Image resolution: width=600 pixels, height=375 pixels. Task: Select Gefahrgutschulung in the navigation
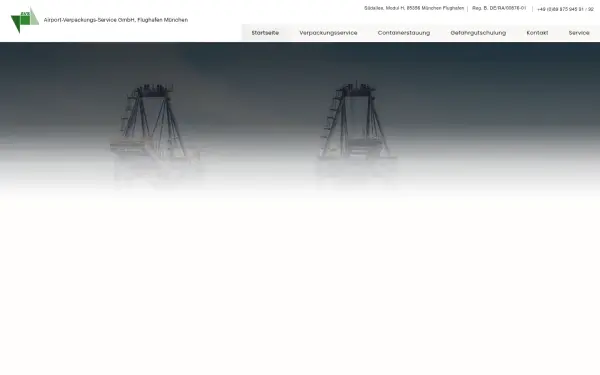478,33
